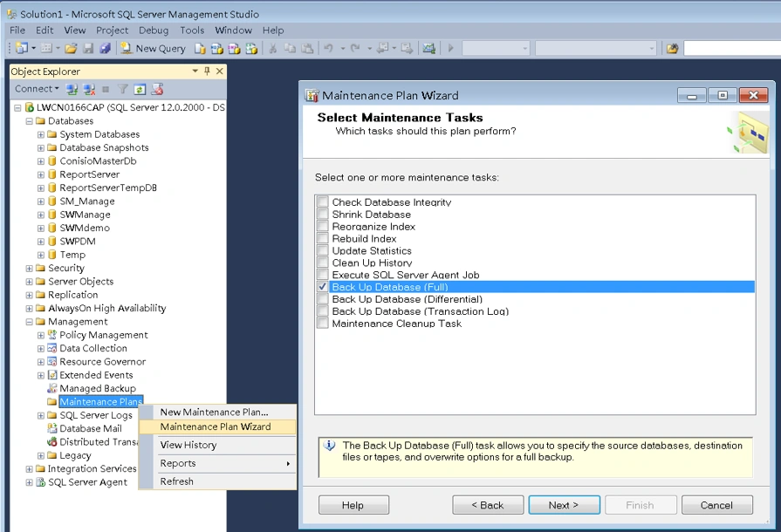Click the Cancel button in wizard
The width and height of the screenshot is (781, 532).
point(716,505)
